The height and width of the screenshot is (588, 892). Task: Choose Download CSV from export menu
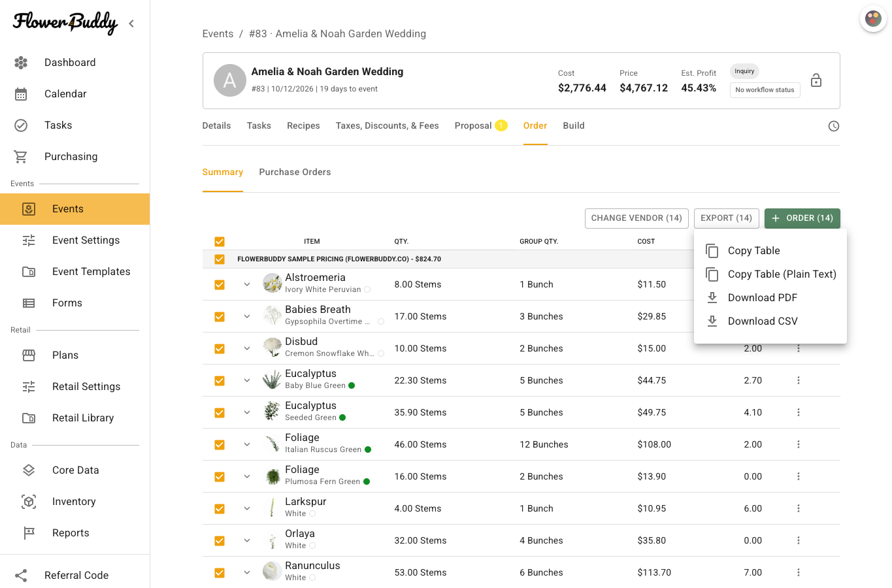[x=770, y=321]
